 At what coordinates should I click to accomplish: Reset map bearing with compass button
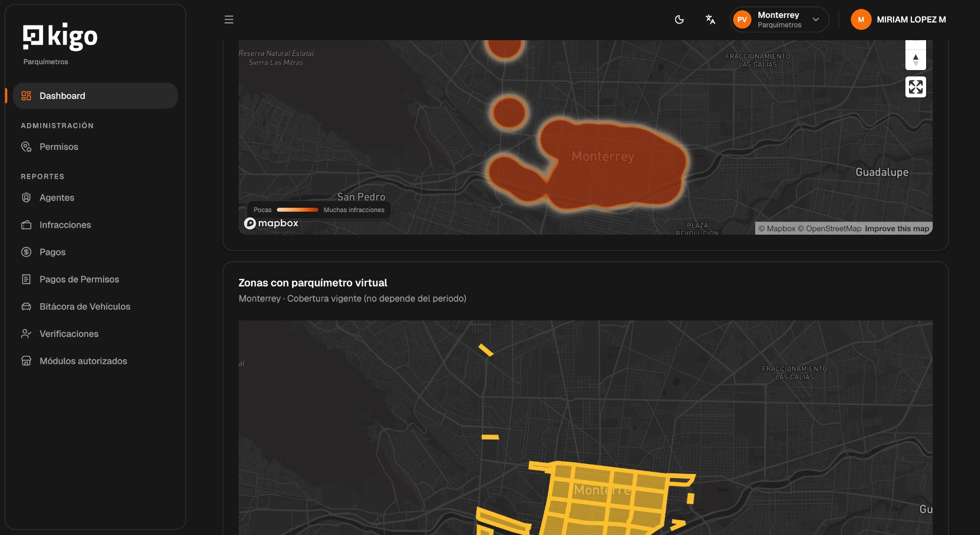point(915,60)
